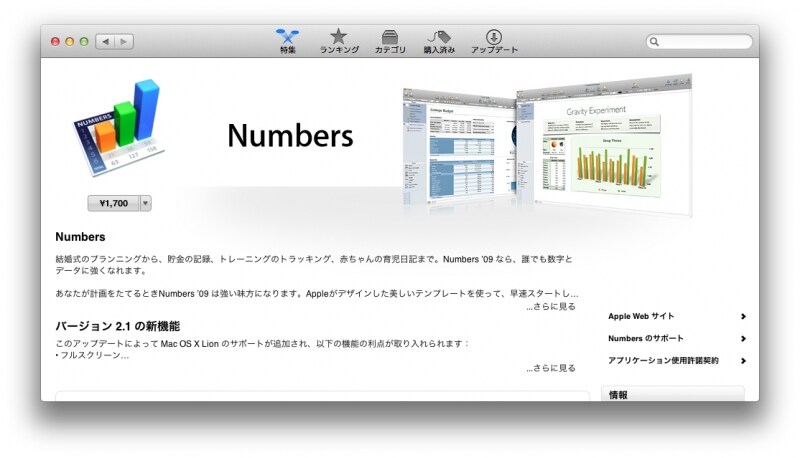This screenshot has height=458, width=800.
Task: Click the green zoom window button
Action: point(84,42)
